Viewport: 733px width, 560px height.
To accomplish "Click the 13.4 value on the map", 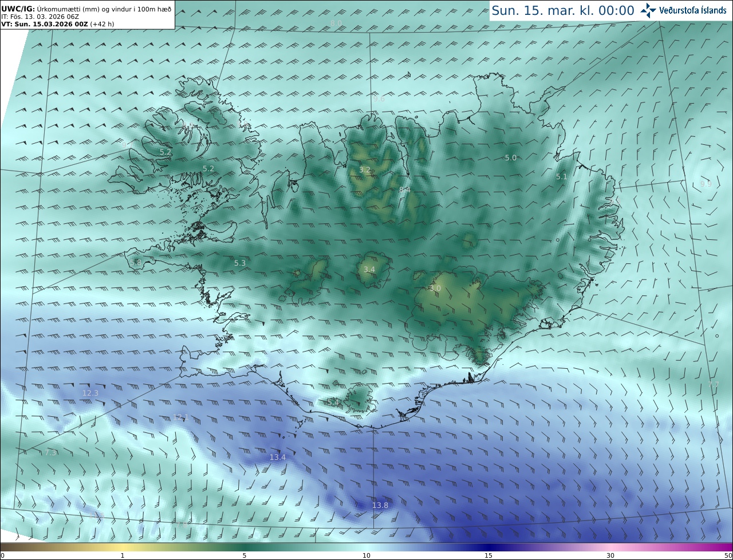I will pyautogui.click(x=277, y=457).
